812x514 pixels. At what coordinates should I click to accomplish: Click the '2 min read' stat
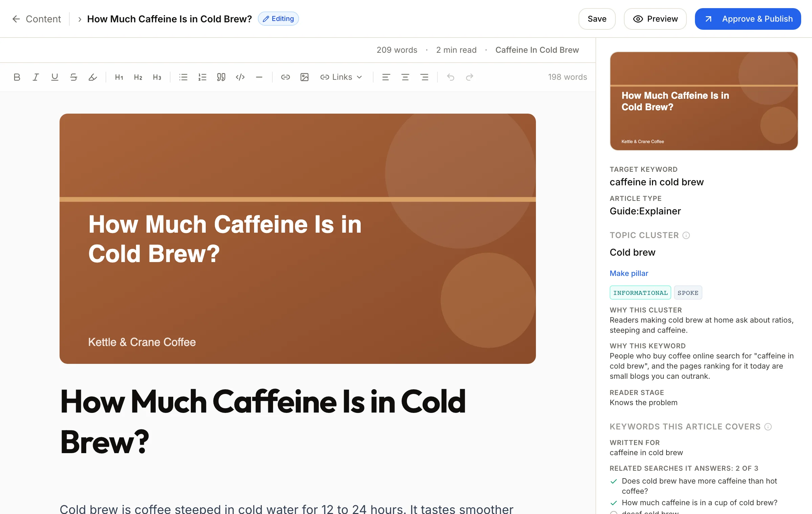click(x=456, y=50)
